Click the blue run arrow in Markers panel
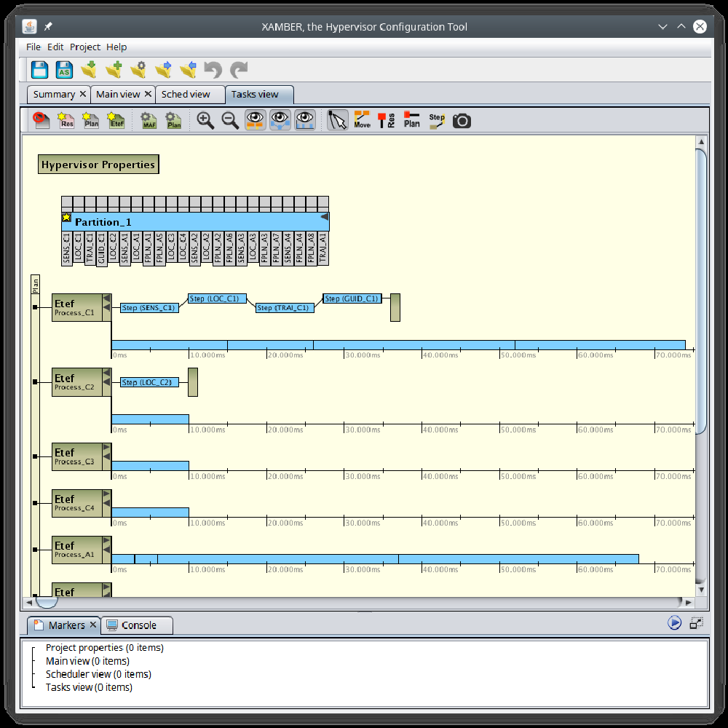This screenshot has height=728, width=728. point(675,622)
